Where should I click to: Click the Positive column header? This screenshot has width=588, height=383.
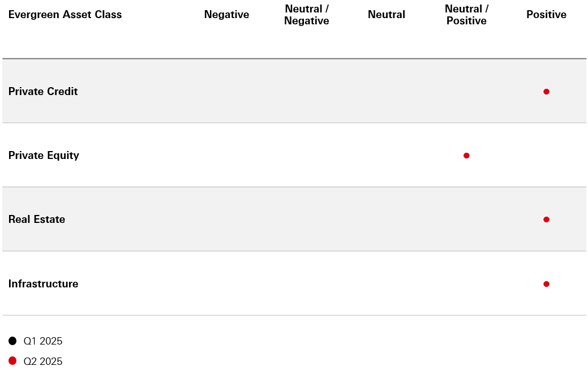[x=546, y=15]
